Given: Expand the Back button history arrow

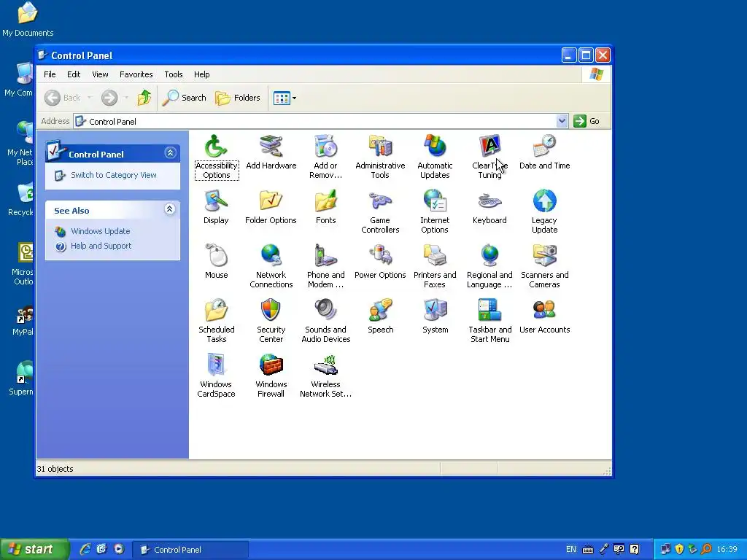Looking at the screenshot, I should tap(90, 98).
